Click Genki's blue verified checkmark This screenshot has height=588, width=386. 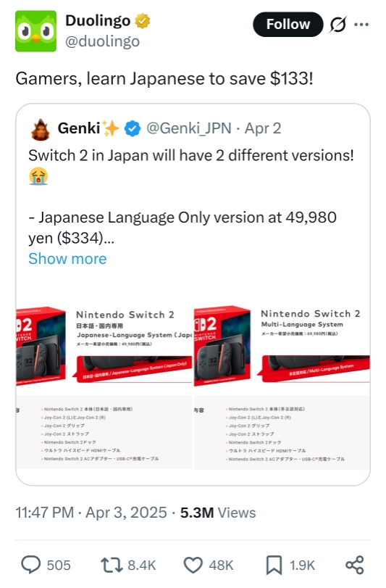click(x=133, y=128)
